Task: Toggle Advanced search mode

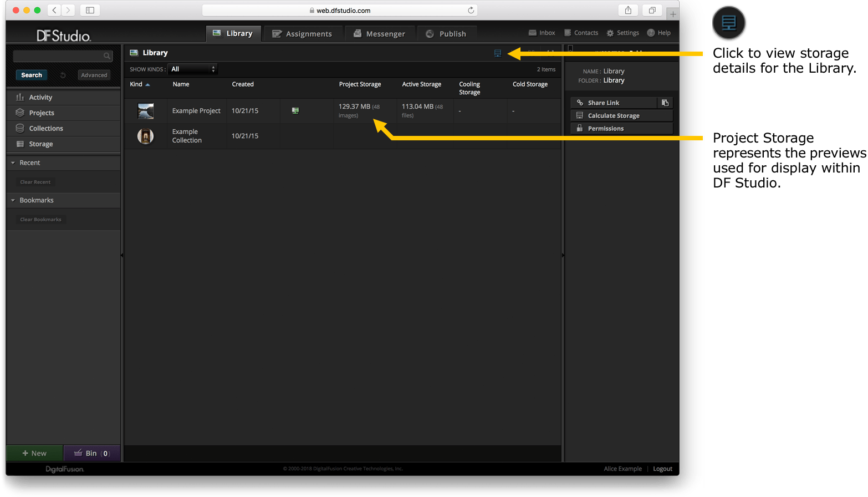Action: pos(94,75)
